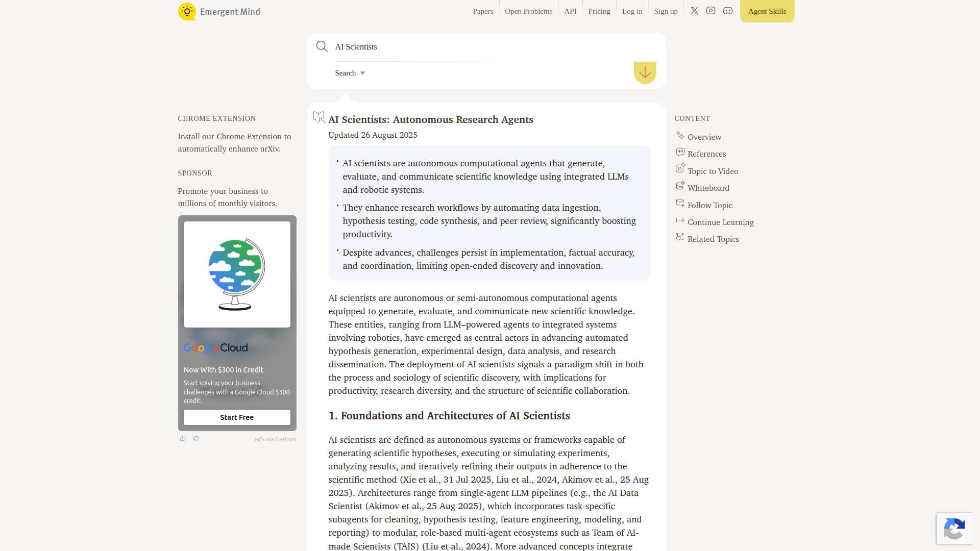
Task: Open the Papers menu item
Action: (x=483, y=11)
